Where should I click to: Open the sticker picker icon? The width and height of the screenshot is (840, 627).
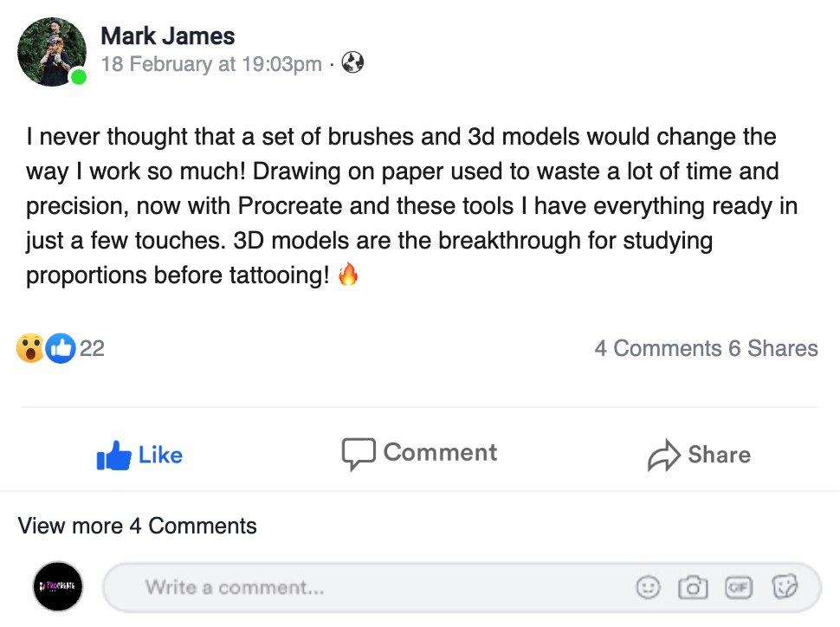(785, 588)
